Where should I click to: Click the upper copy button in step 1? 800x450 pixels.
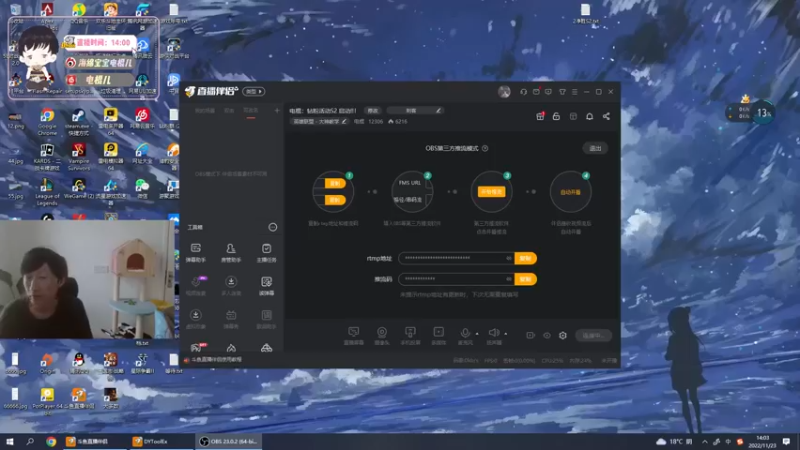[335, 183]
